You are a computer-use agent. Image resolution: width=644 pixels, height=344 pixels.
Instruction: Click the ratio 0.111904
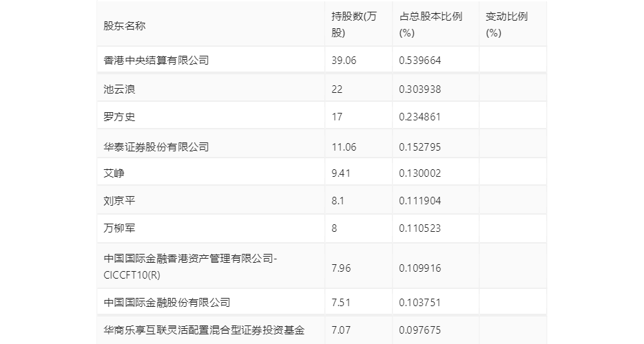coord(419,200)
